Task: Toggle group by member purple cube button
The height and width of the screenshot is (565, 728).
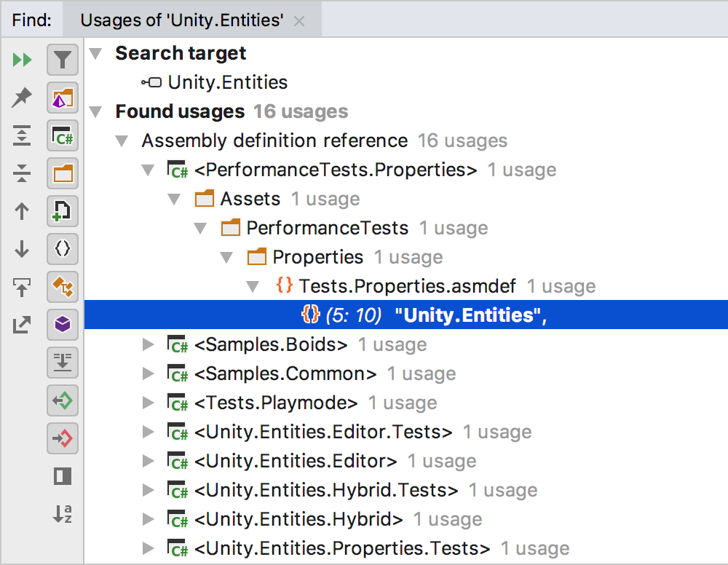Action: 62,325
